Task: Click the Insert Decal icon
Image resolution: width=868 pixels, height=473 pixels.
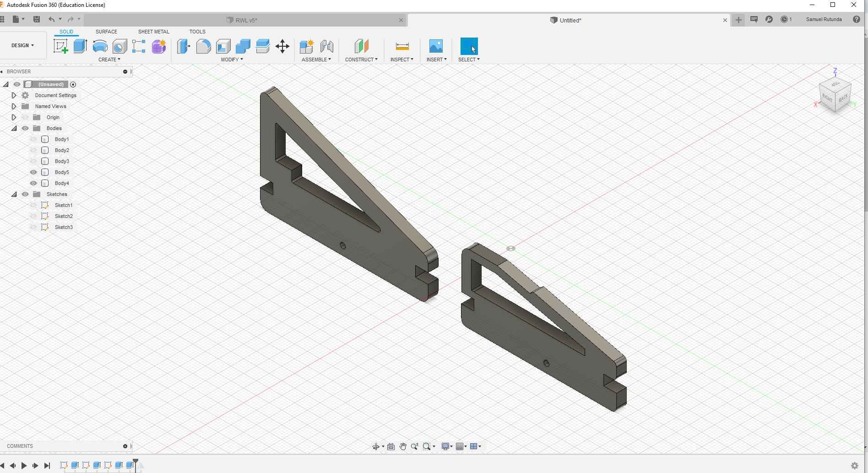Action: (436, 46)
